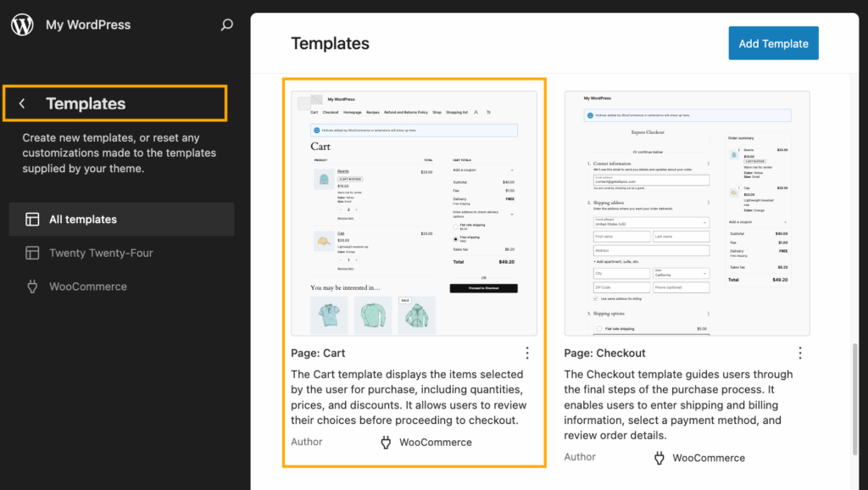Image resolution: width=868 pixels, height=490 pixels.
Task: Click the Checkout template description text
Action: [x=680, y=404]
